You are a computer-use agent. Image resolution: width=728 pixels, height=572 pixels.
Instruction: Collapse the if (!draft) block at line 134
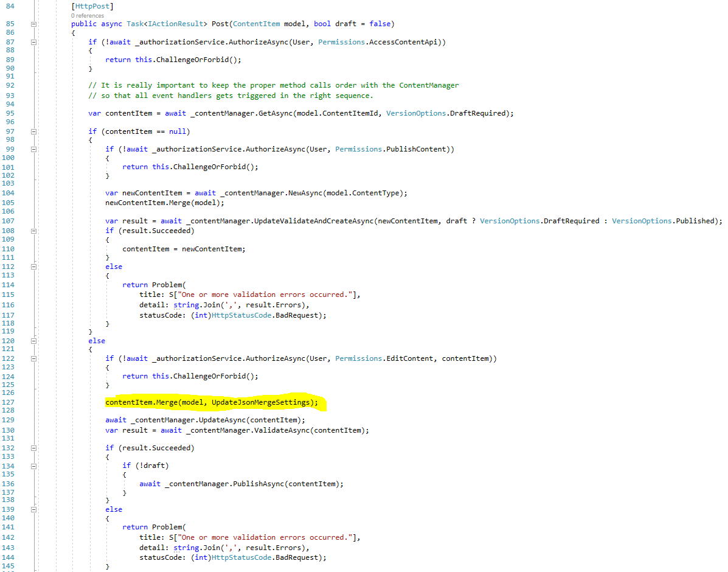(33, 466)
